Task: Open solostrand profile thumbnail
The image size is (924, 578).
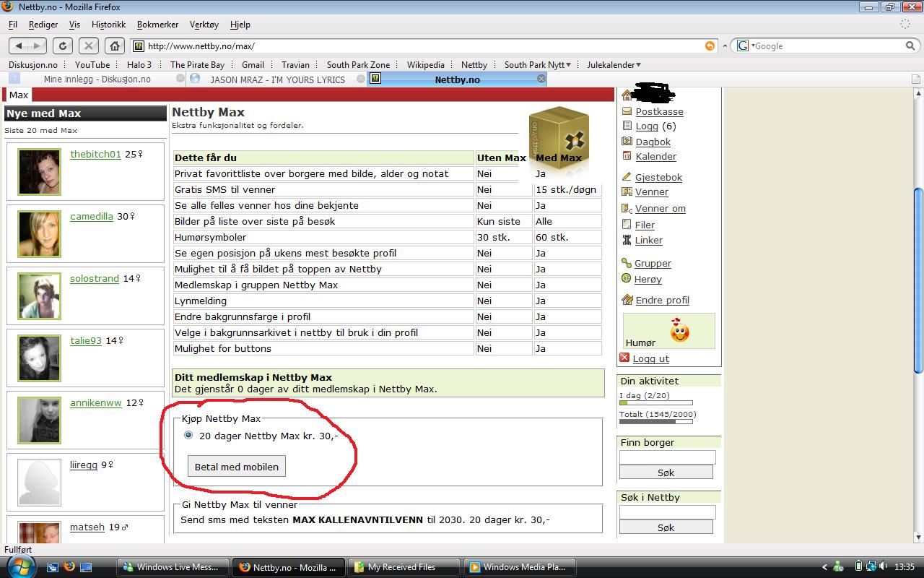Action: point(39,296)
